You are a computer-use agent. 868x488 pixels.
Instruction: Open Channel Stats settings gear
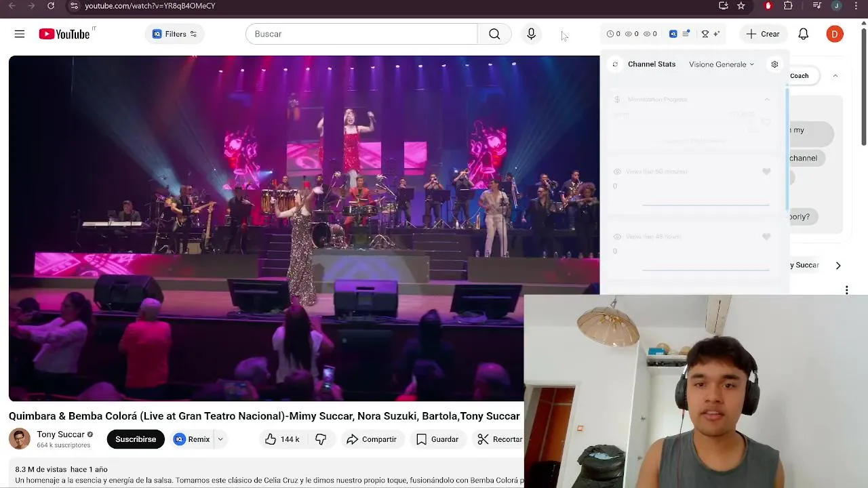[x=774, y=64]
